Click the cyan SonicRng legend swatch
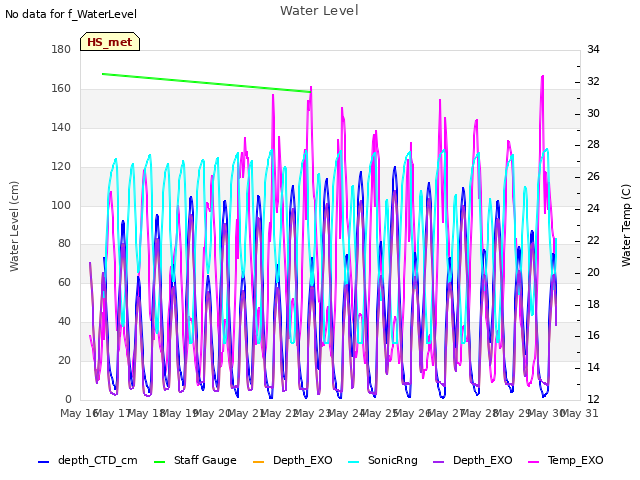This screenshot has width=640, height=480. pyautogui.click(x=353, y=462)
